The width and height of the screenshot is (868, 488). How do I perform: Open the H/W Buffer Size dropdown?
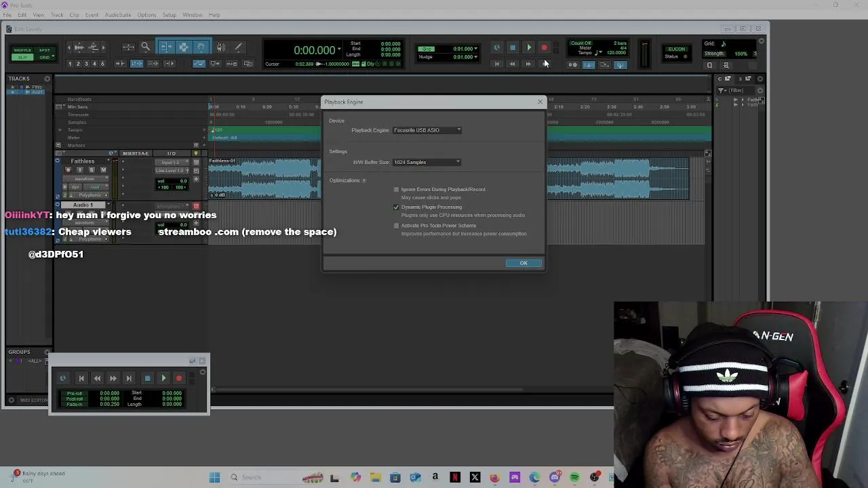[427, 162]
